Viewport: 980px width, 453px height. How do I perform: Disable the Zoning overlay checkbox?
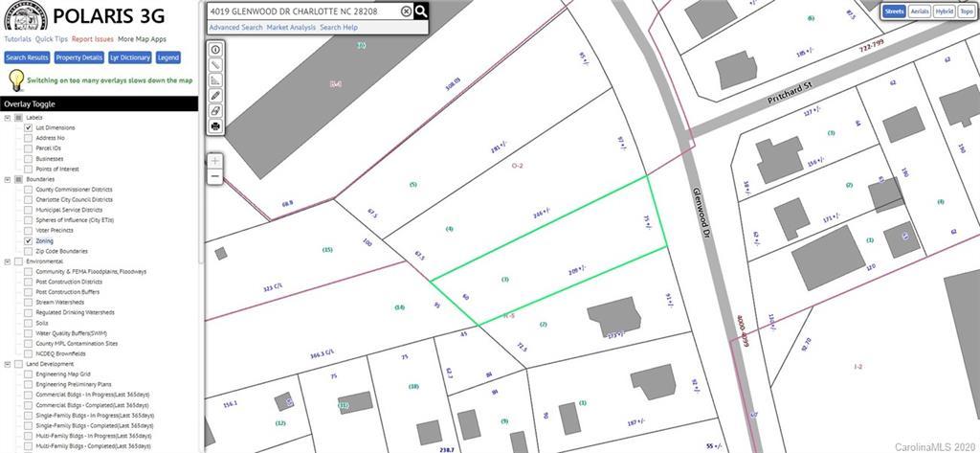[29, 241]
